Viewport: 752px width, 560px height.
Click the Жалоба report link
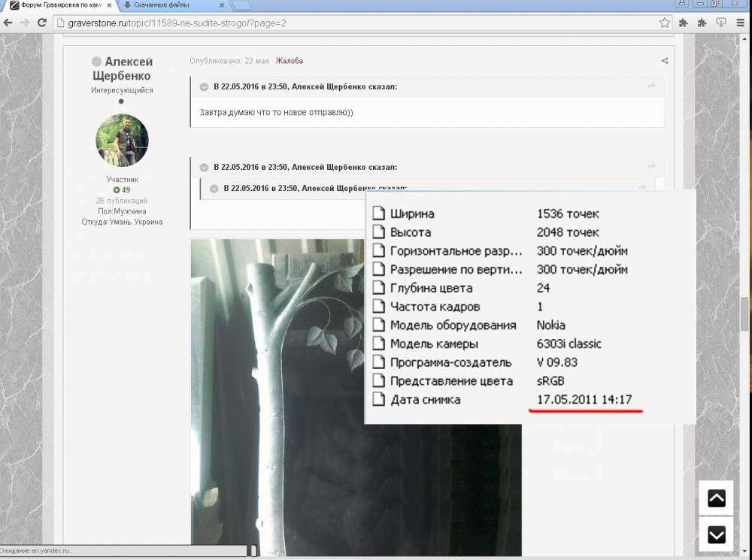[289, 61]
